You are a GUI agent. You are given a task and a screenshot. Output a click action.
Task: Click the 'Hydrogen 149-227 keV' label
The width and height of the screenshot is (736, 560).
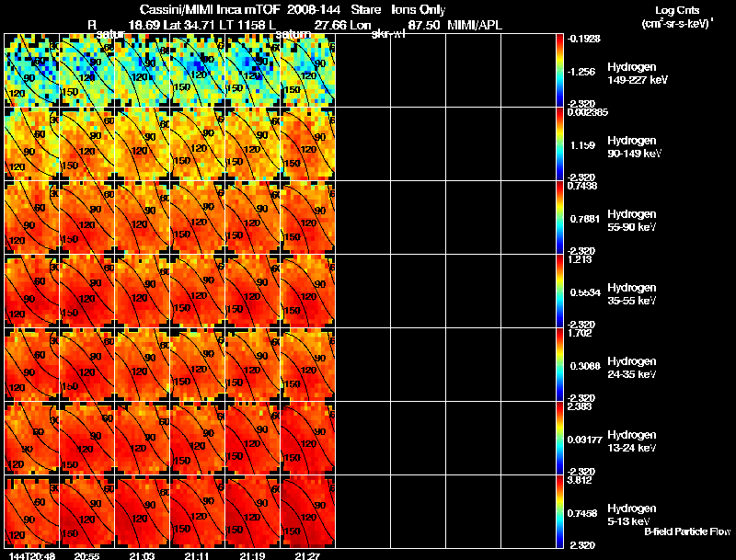click(x=637, y=74)
